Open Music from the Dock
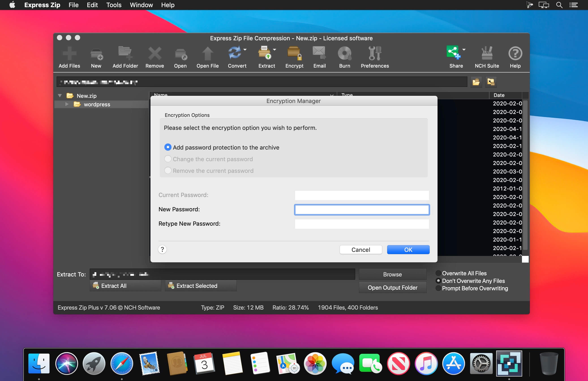Viewport: 588px width, 381px height. (x=426, y=363)
